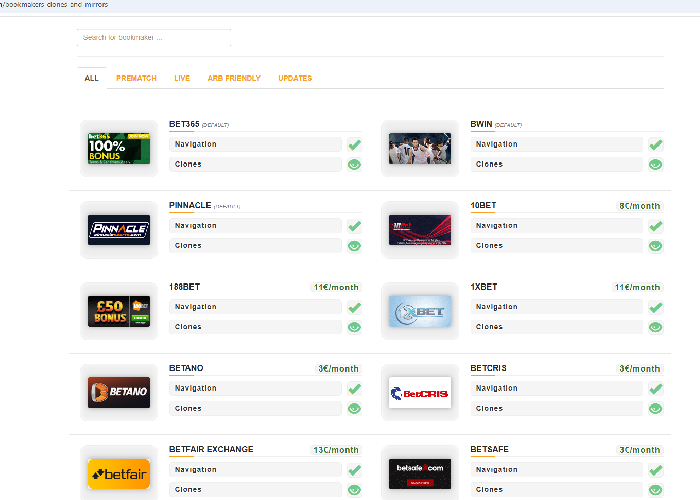Click the Betfair Exchange Navigation checkmark
Viewport: 700px width, 500px height.
coord(354,470)
